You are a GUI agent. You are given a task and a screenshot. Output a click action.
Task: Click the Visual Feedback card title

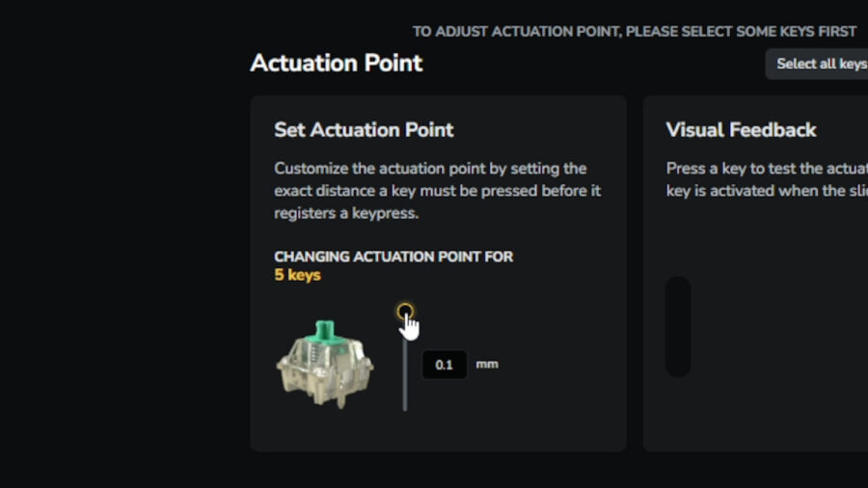[x=741, y=129]
